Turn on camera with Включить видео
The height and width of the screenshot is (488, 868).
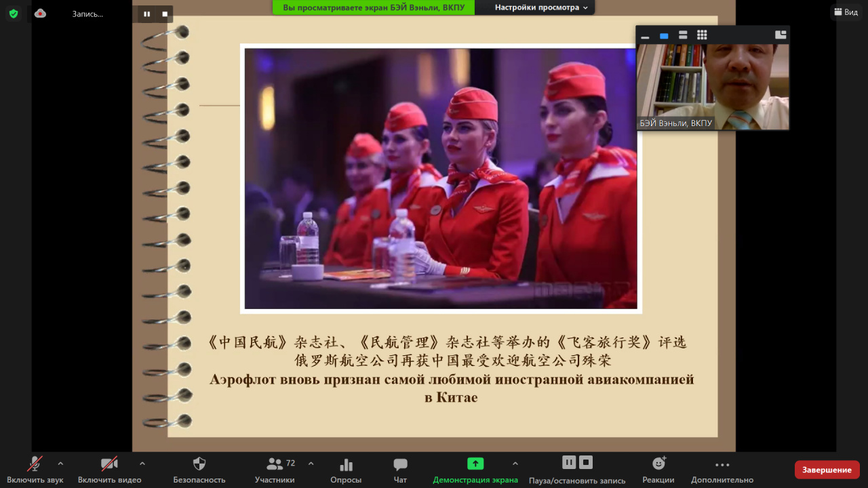109,470
